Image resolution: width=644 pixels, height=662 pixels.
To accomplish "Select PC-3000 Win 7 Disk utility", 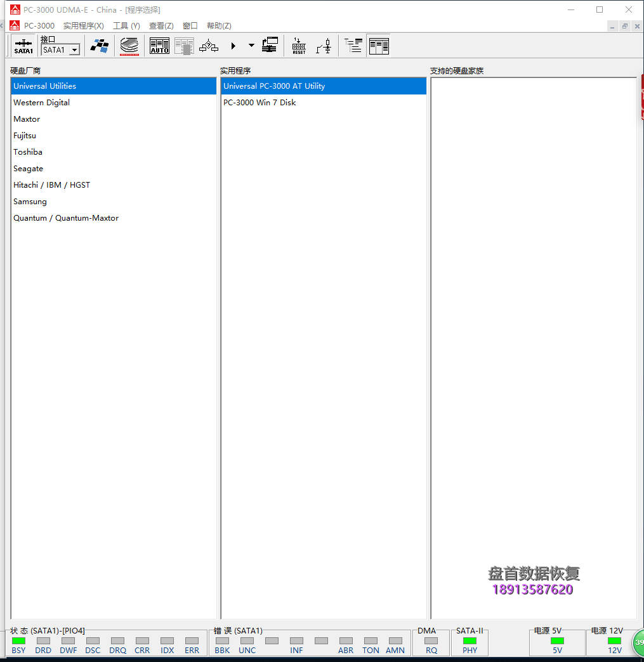I will point(323,103).
